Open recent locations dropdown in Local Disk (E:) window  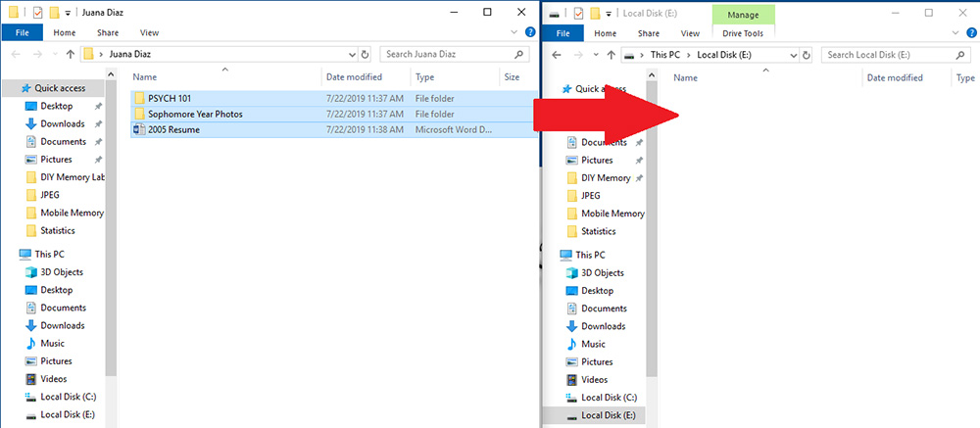(x=594, y=55)
